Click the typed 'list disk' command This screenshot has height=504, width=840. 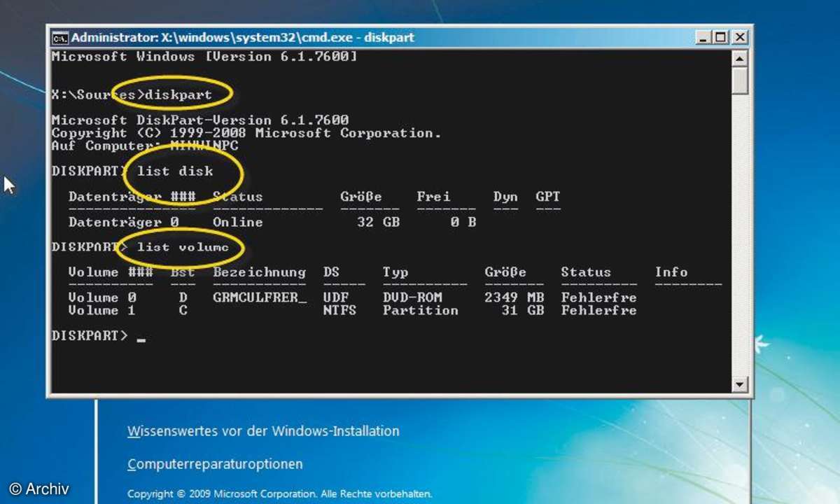(175, 171)
